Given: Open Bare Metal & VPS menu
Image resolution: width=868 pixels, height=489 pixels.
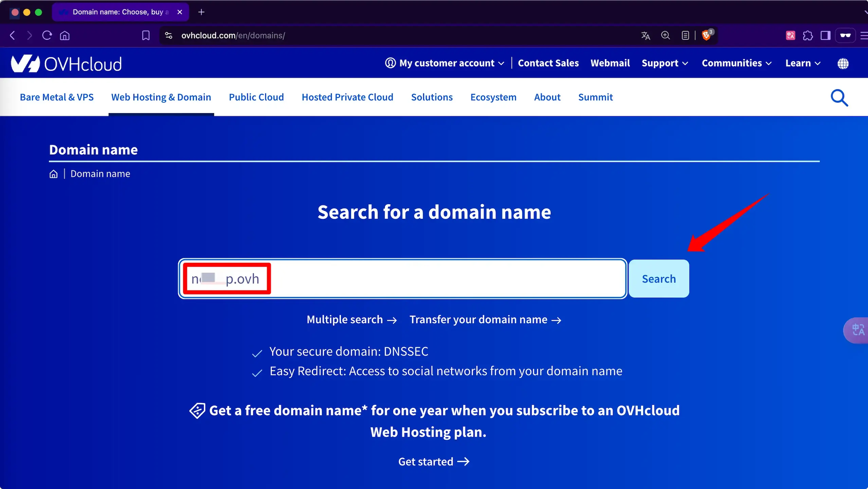Looking at the screenshot, I should pos(57,97).
